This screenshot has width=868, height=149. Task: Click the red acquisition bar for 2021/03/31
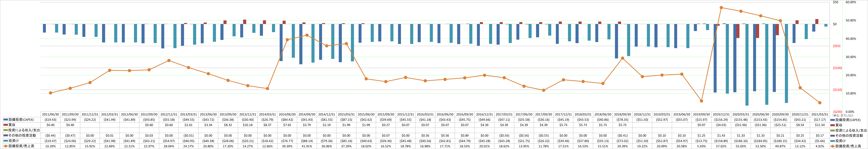coord(817,22)
